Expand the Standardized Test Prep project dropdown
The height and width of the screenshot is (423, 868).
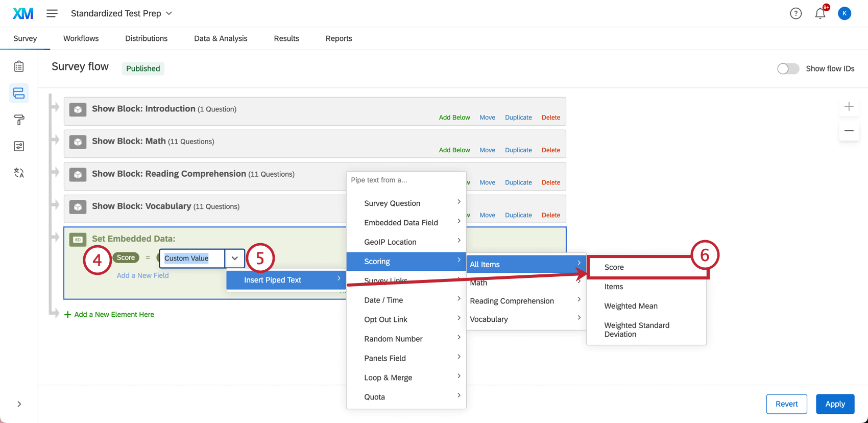tap(169, 14)
